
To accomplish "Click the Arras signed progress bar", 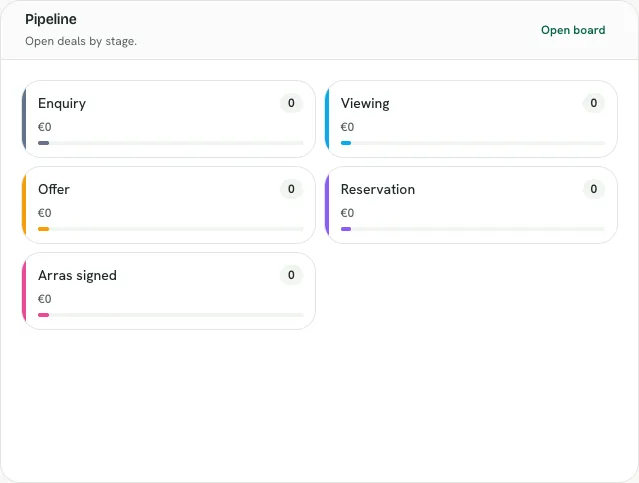I will click(171, 315).
